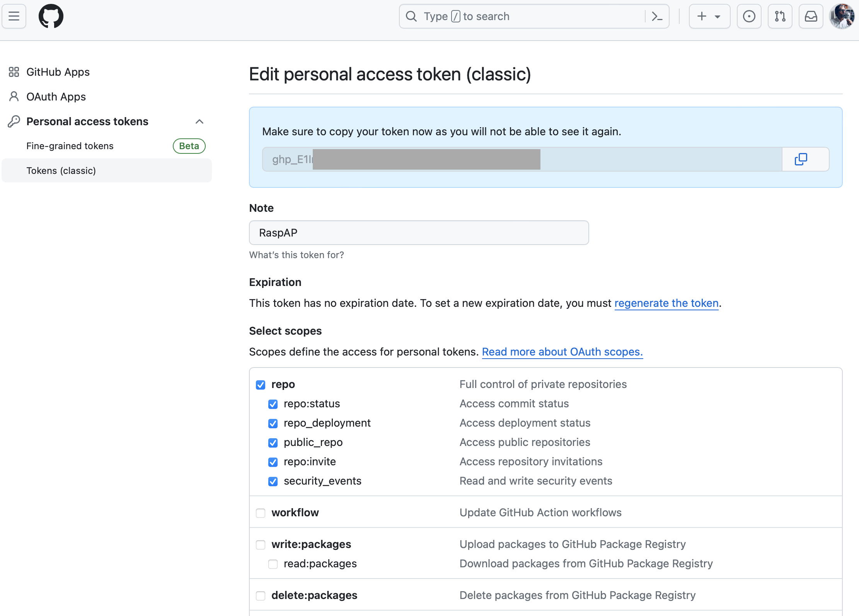Uncheck the repo scope checkbox
Screen dimensions: 859x616
(x=261, y=385)
